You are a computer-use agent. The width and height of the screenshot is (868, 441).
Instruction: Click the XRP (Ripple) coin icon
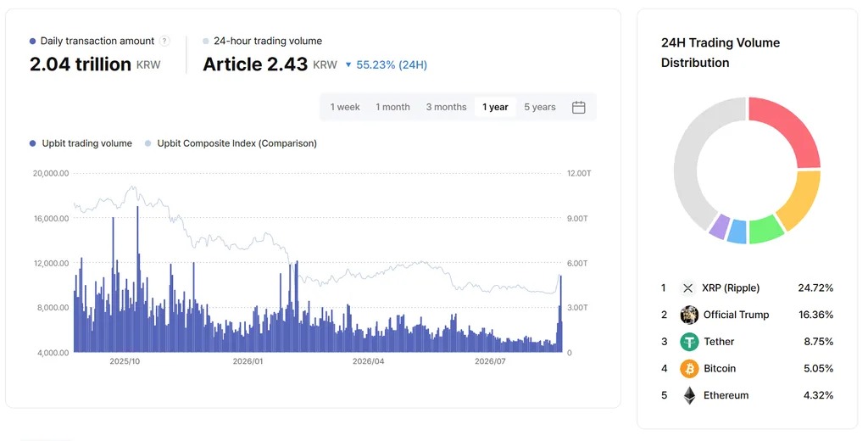[688, 288]
